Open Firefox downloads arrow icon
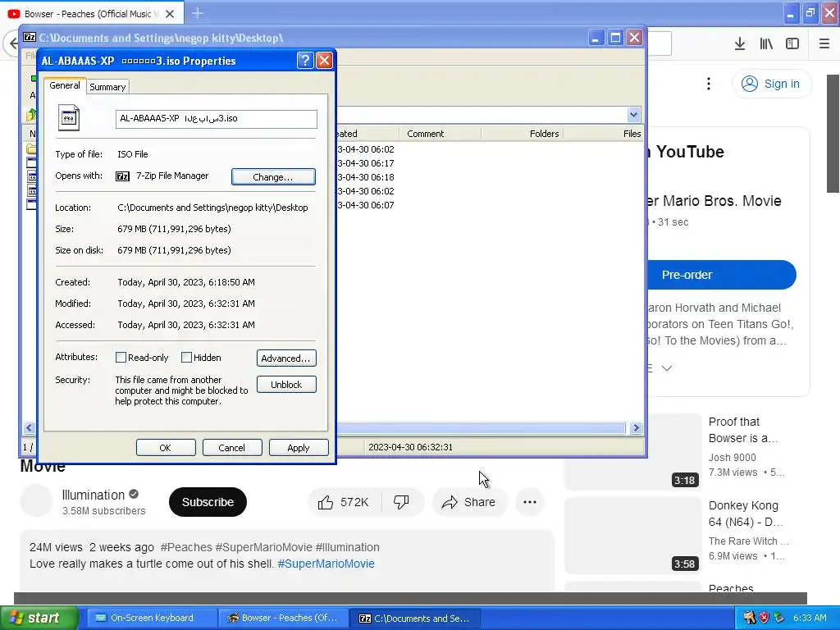Viewport: 840px width, 630px height. point(740,43)
